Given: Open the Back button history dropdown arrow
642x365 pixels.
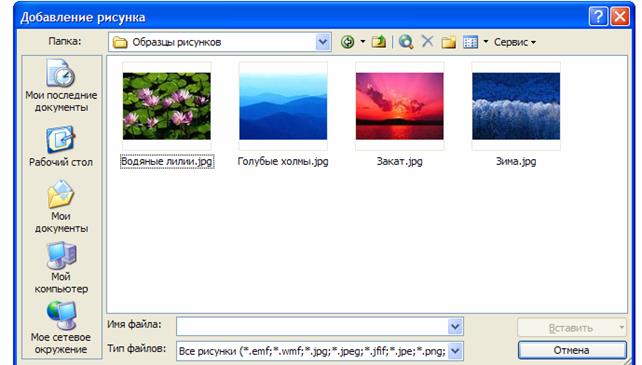Looking at the screenshot, I should pos(363,42).
